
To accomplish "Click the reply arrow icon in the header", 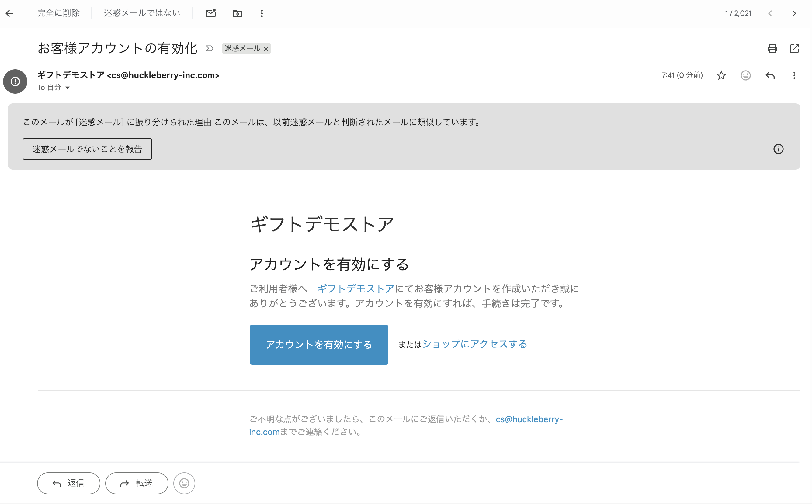I will [x=770, y=76].
